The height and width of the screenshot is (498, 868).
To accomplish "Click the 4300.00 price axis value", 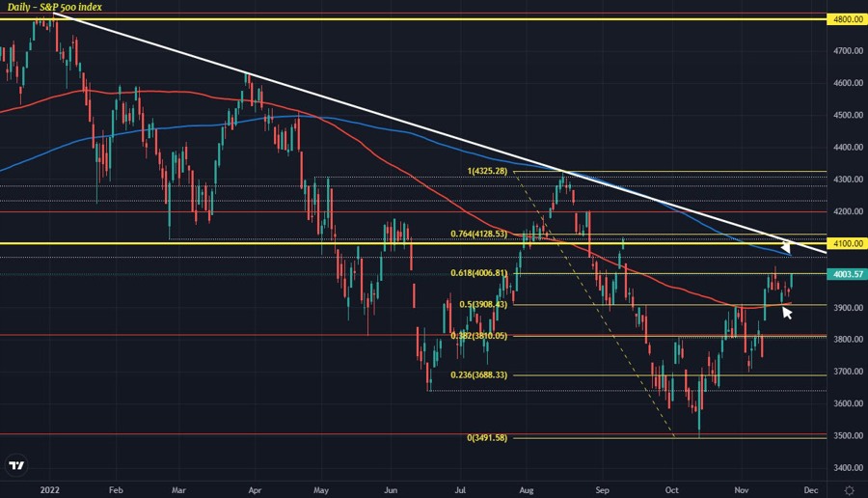I will click(848, 180).
